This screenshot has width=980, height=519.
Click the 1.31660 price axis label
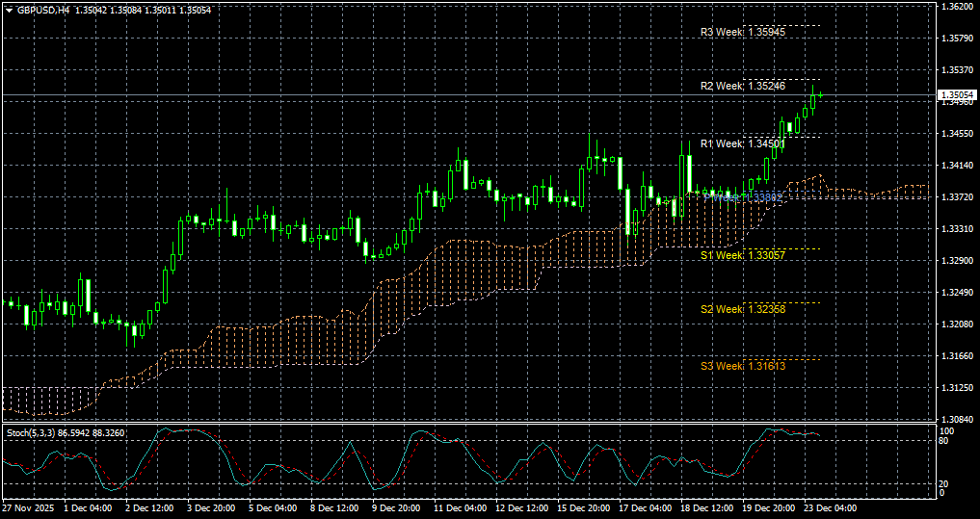(956, 355)
